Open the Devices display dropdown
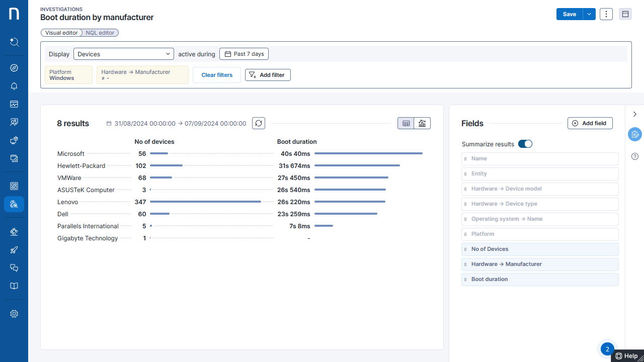This screenshot has height=362, width=644. click(124, 54)
